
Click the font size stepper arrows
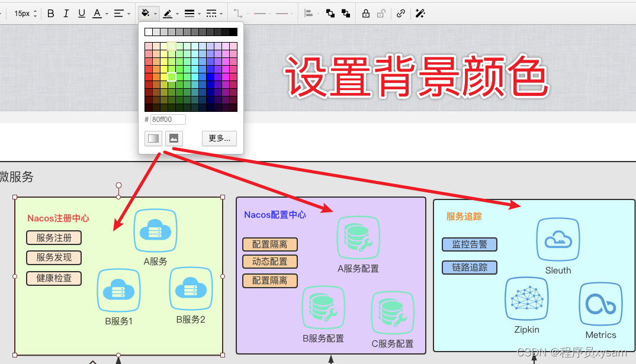click(36, 14)
